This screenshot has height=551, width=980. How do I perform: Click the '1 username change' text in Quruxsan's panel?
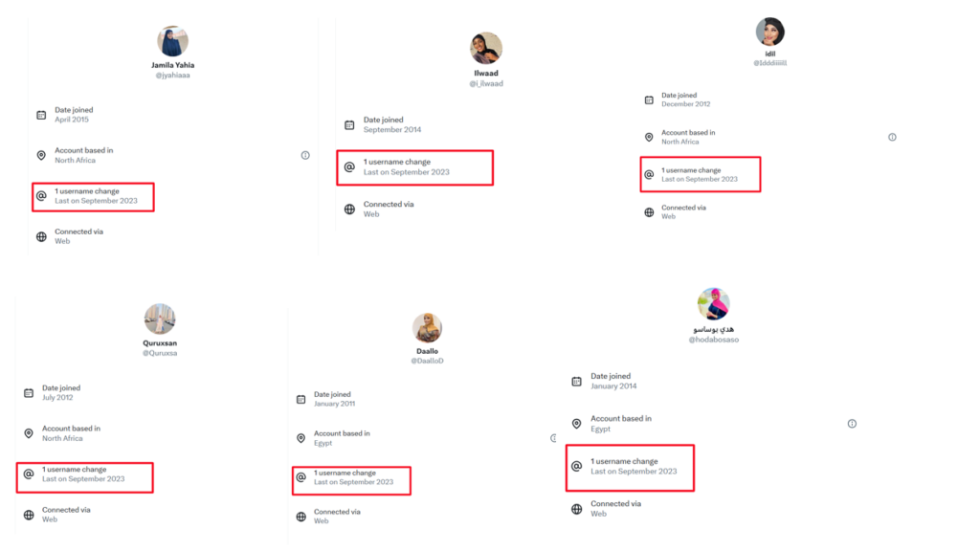pos(74,470)
